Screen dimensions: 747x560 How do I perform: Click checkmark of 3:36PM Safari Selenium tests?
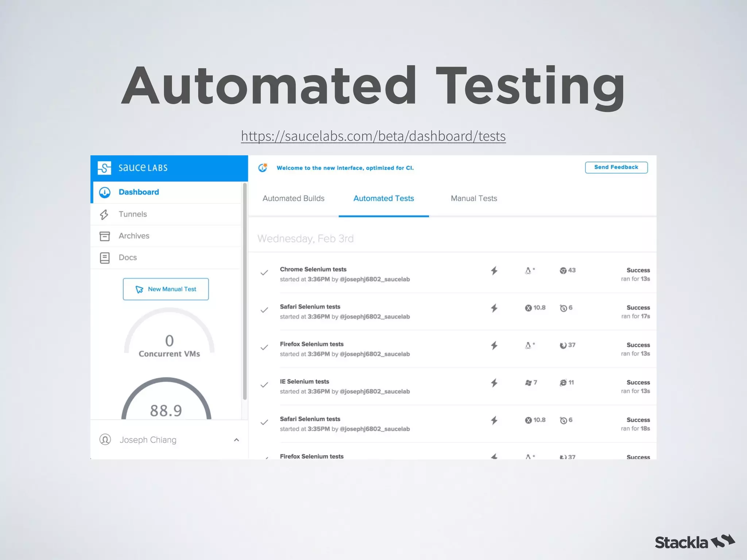[264, 310]
